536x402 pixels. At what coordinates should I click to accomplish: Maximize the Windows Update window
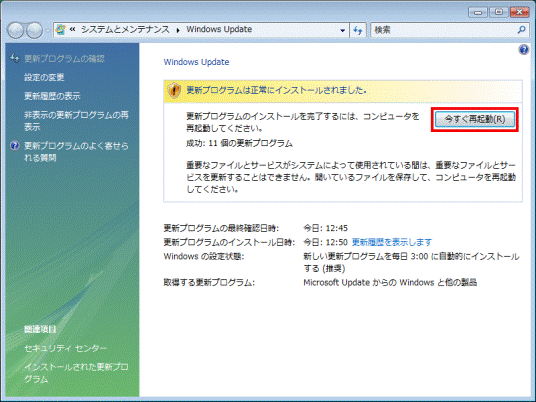coord(499,12)
